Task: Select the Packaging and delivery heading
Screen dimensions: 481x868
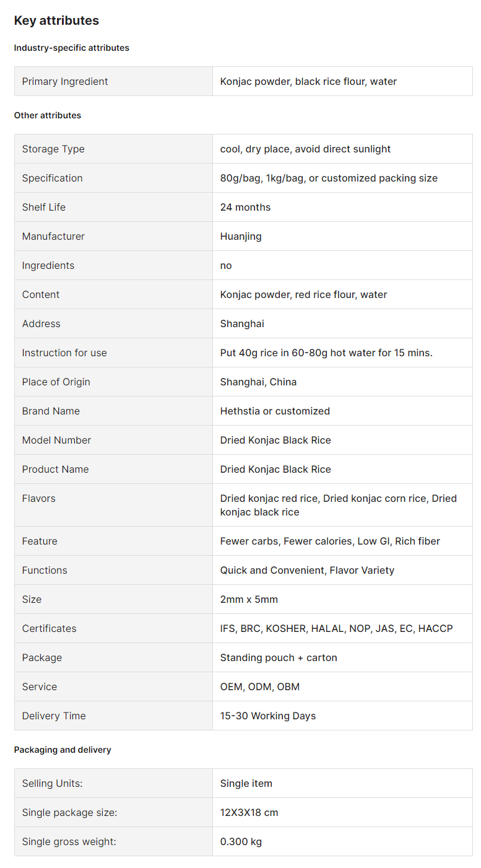Action: pyautogui.click(x=63, y=750)
